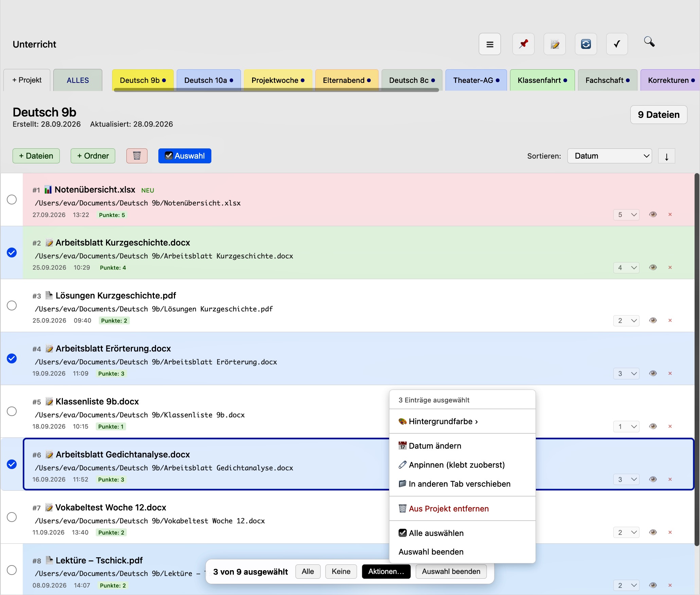Click the vertical scrollbar of file list
Viewport: 700px width, 595px height.
coord(697,360)
